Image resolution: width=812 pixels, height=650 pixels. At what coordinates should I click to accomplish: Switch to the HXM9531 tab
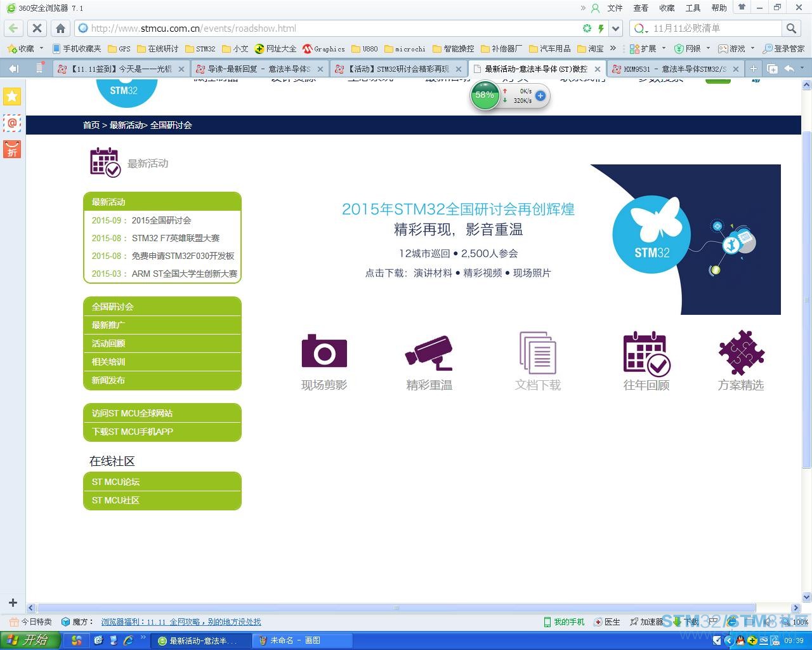click(x=674, y=69)
